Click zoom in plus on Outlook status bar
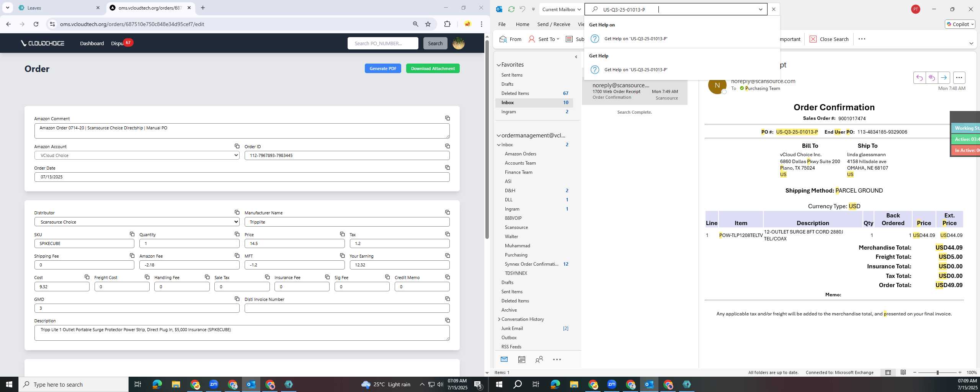 tap(960, 372)
